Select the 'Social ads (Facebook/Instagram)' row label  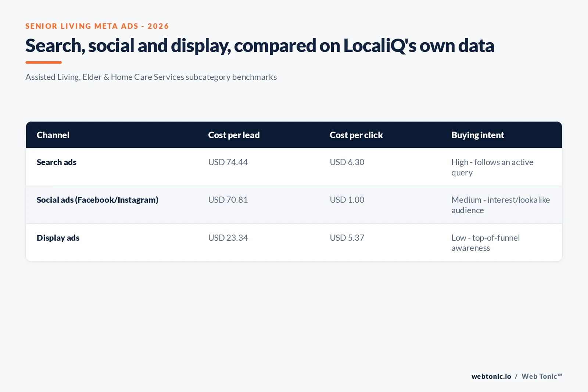click(97, 200)
